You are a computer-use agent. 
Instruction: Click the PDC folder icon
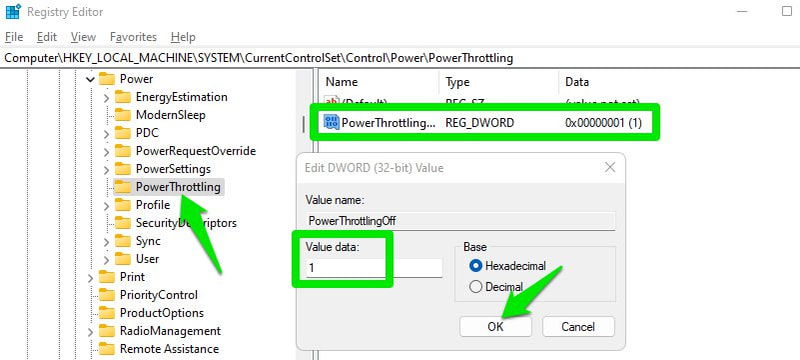pos(122,133)
